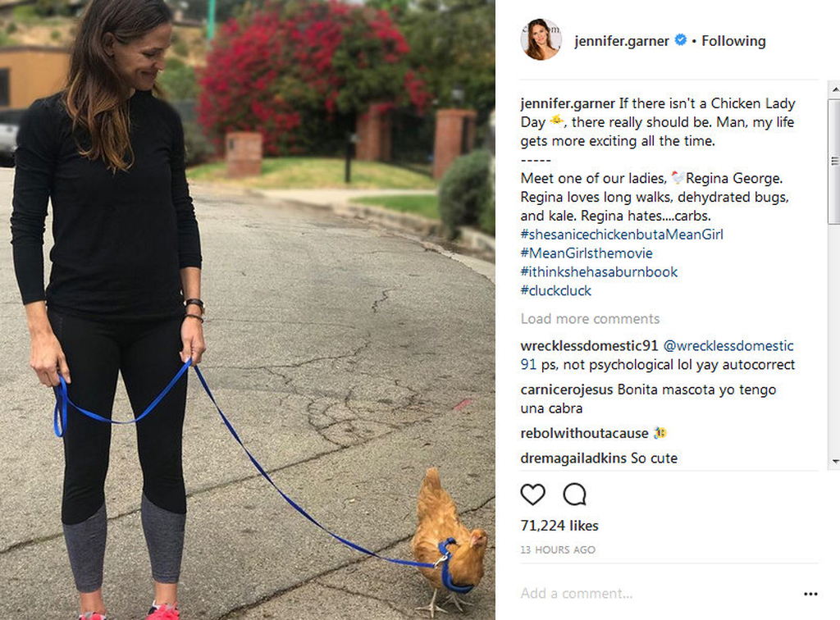Open hashtag #cluckcluck
This screenshot has width=840, height=620.
tap(556, 290)
